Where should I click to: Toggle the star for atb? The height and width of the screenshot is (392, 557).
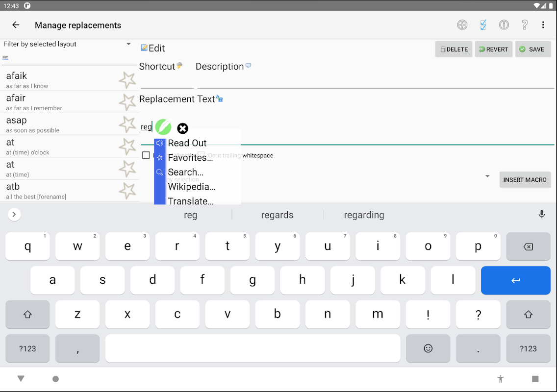[x=127, y=191]
